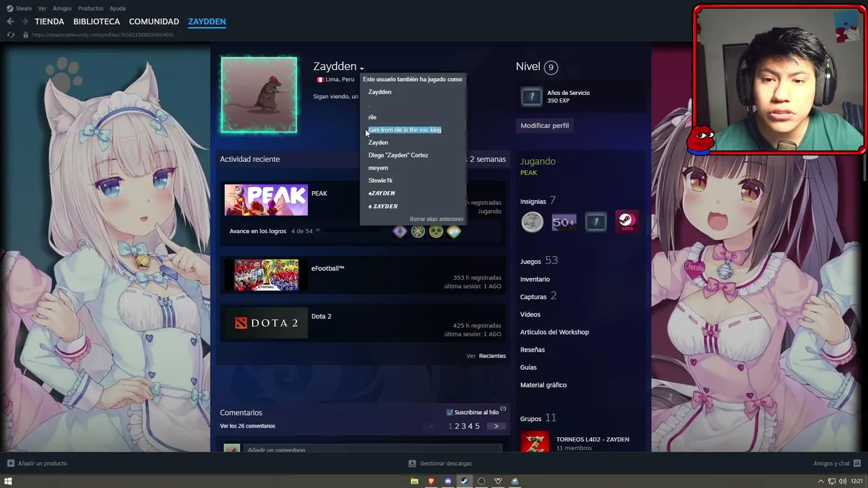
Task: Open the 50+ games badge
Action: pyautogui.click(x=564, y=222)
